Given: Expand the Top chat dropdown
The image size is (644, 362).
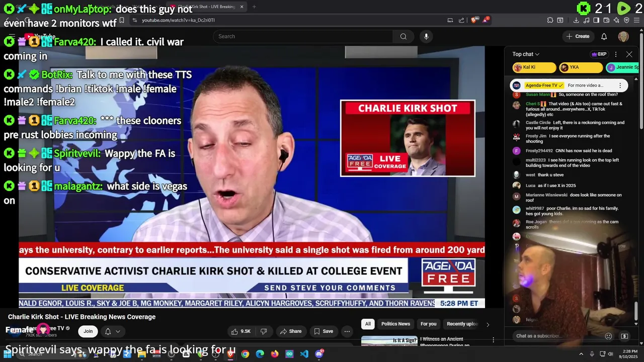Looking at the screenshot, I should (x=526, y=54).
